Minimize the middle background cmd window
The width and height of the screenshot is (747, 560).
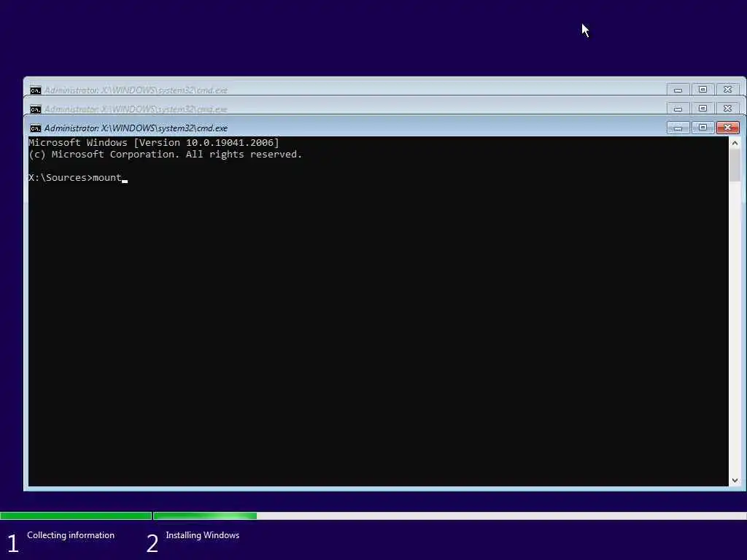pyautogui.click(x=678, y=109)
